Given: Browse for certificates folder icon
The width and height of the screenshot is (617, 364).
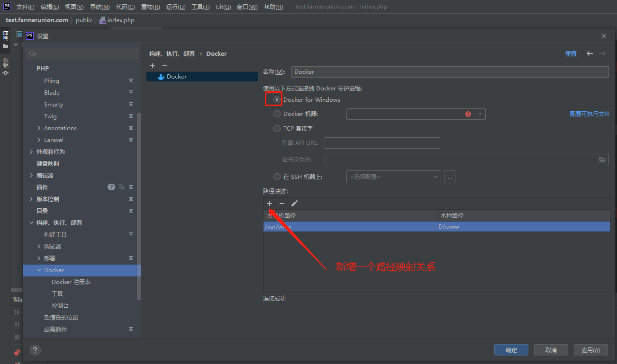Looking at the screenshot, I should [x=602, y=160].
